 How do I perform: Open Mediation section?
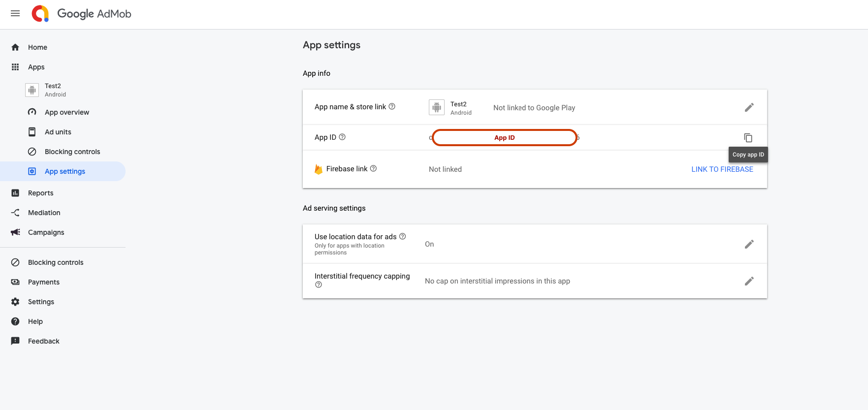[44, 213]
